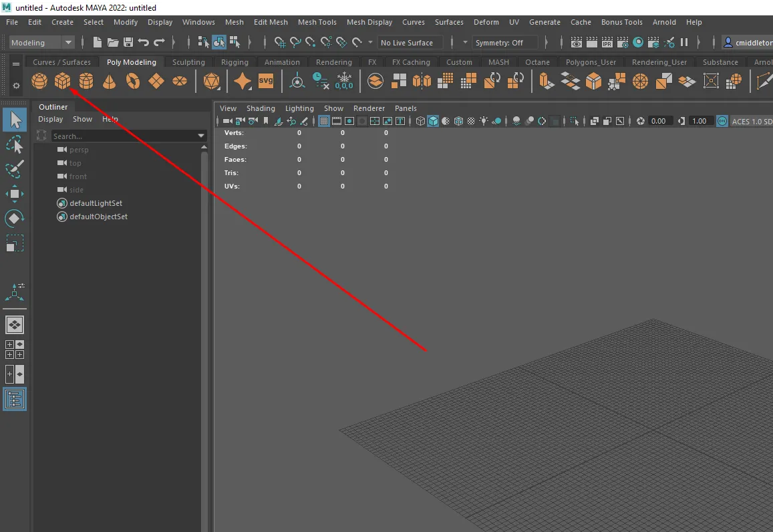Switch to the Sculpting shelf tab

[x=188, y=62]
